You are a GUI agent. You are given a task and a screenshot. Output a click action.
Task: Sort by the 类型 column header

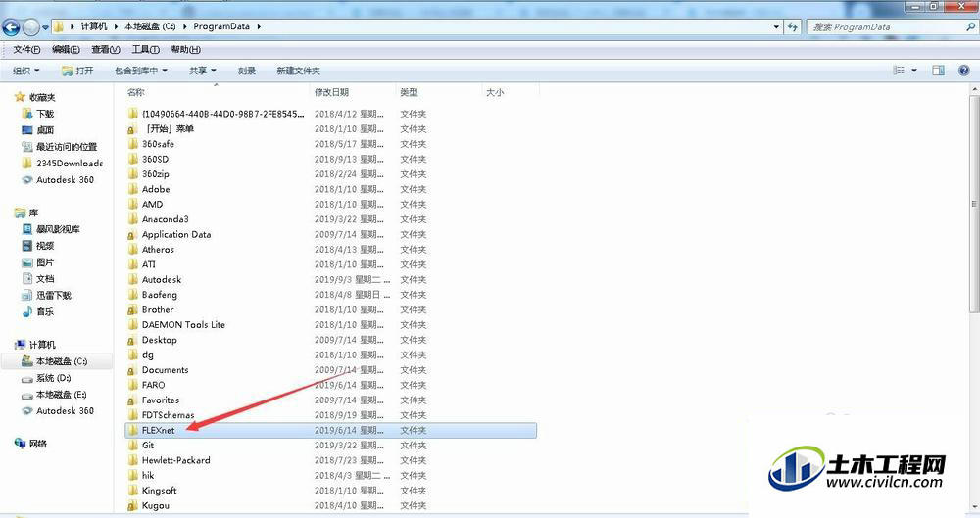tap(410, 92)
